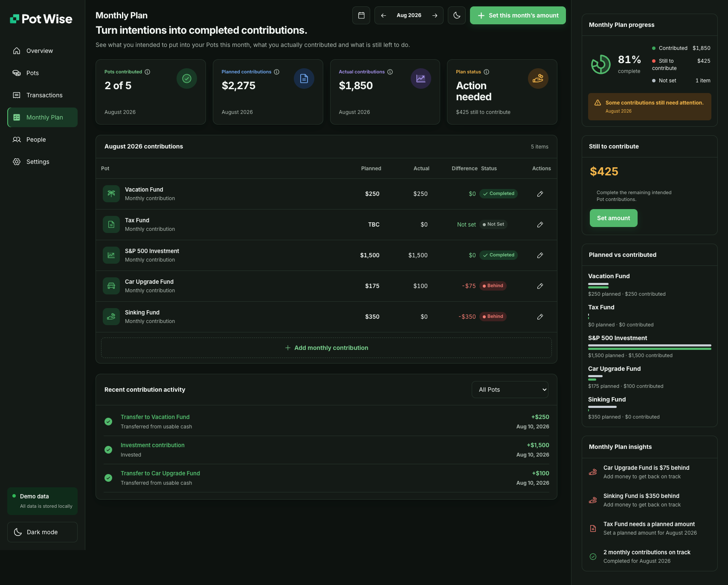Image resolution: width=728 pixels, height=585 pixels.
Task: Click Tax Fund needs a planned amount insight
Action: (x=650, y=528)
